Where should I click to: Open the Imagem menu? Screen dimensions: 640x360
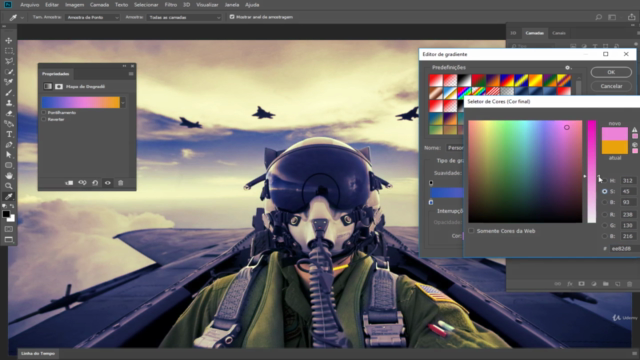coord(74,5)
